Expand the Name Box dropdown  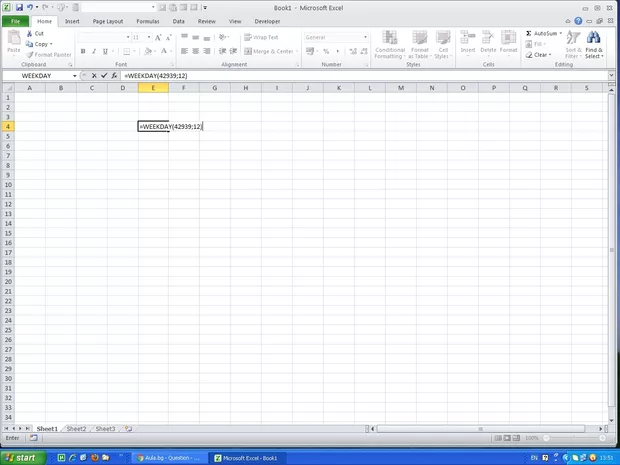tap(75, 76)
